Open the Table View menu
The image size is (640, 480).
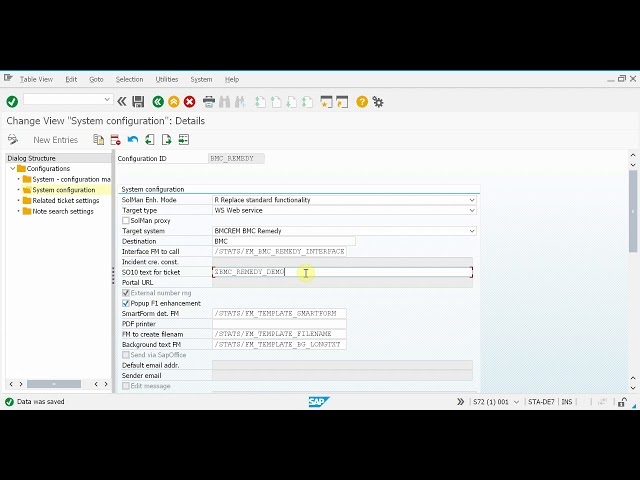point(36,79)
